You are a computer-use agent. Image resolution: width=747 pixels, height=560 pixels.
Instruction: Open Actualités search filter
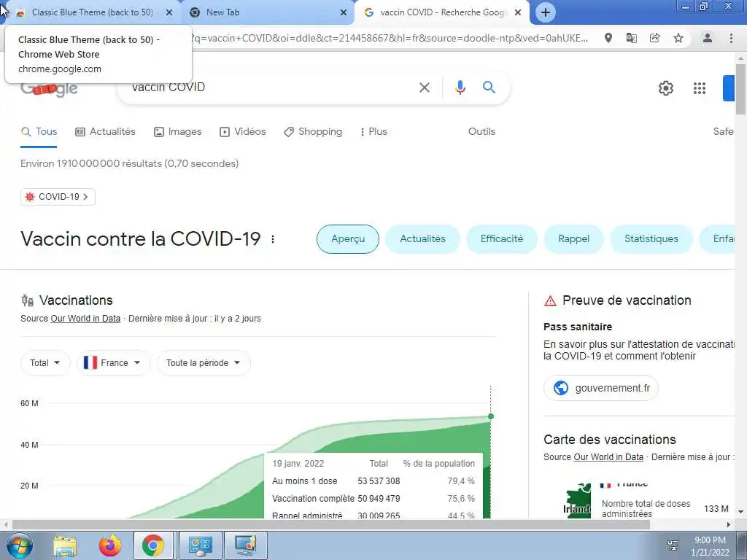click(105, 132)
